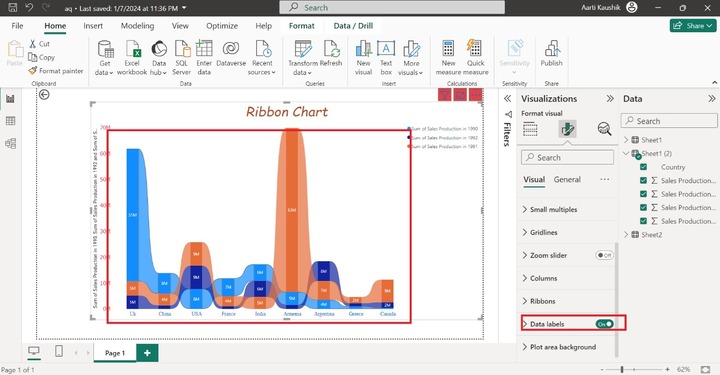Create a Quick measure
Image resolution: width=720 pixels, height=375 pixels.
click(475, 58)
